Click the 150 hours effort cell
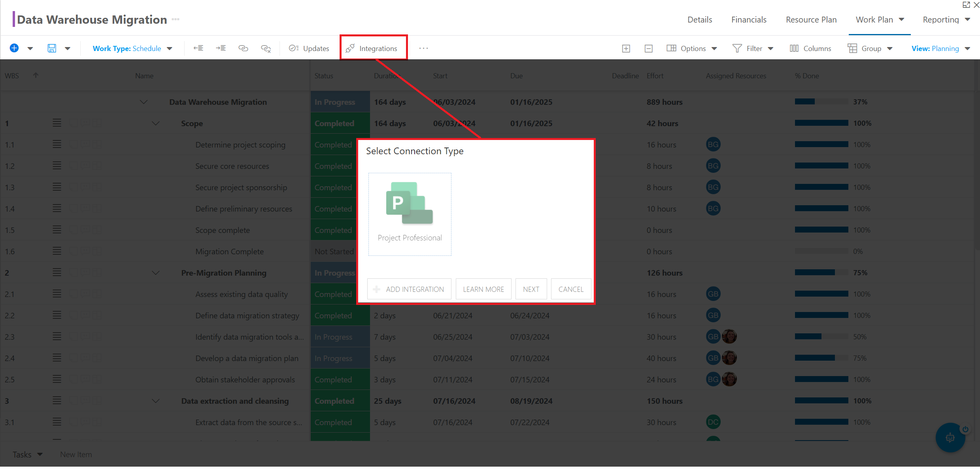980x469 pixels. [x=665, y=401]
